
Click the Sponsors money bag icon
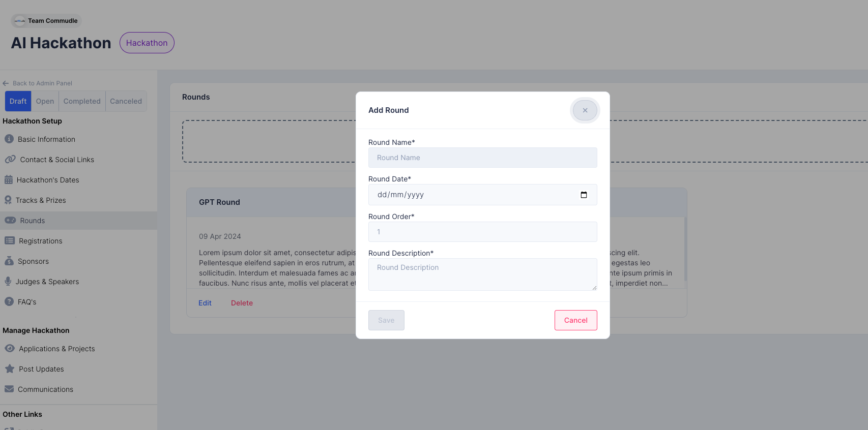[x=9, y=261]
